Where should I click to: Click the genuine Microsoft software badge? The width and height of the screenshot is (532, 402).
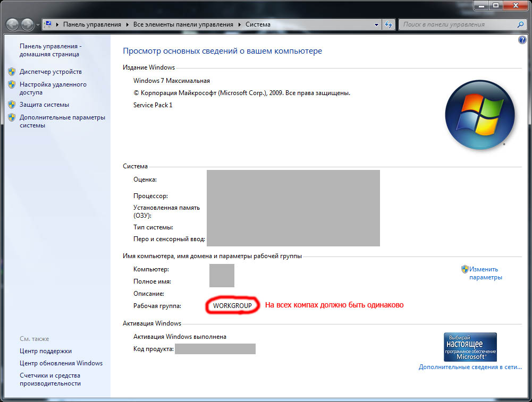pos(470,347)
